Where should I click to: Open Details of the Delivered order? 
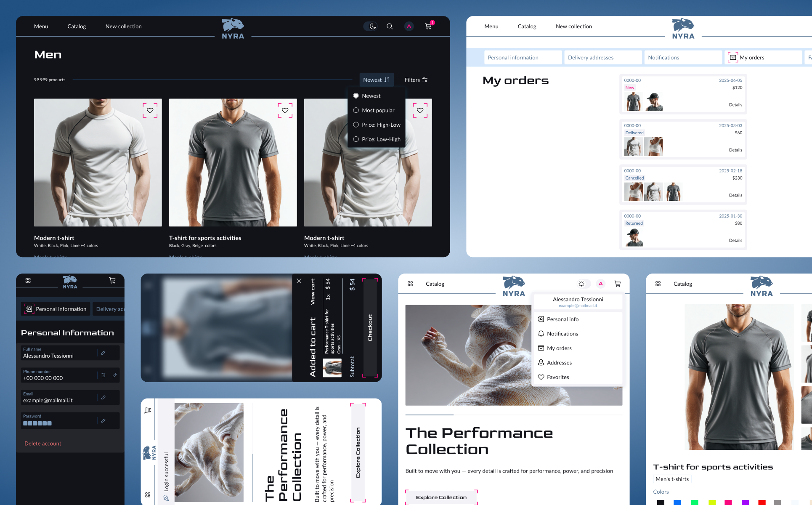pyautogui.click(x=735, y=150)
